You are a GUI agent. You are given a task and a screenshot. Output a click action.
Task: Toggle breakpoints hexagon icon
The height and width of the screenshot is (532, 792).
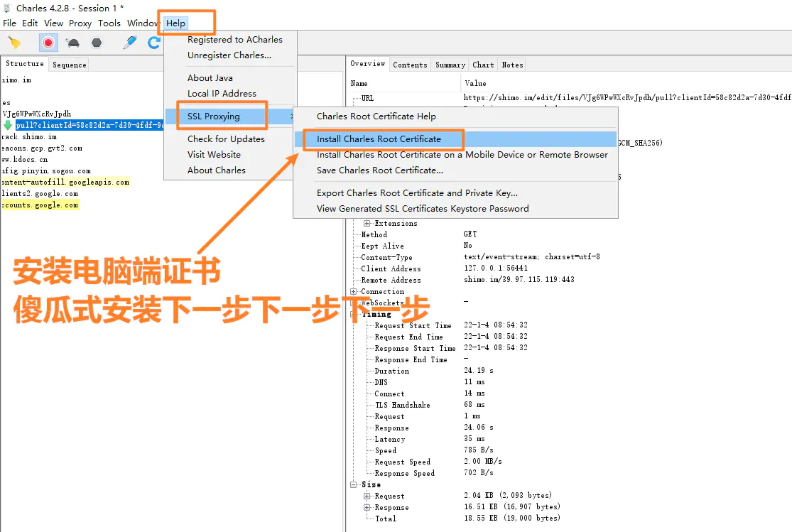[97, 43]
